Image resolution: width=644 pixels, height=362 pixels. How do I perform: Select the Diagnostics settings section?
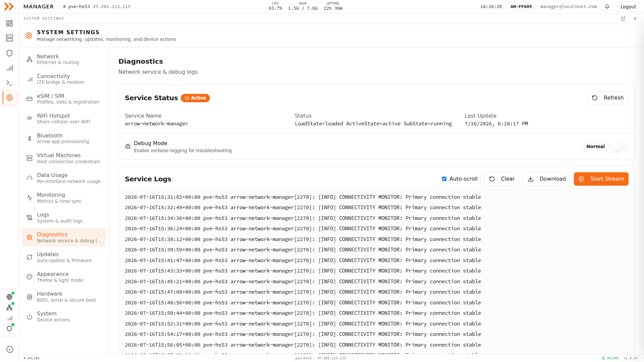click(64, 237)
